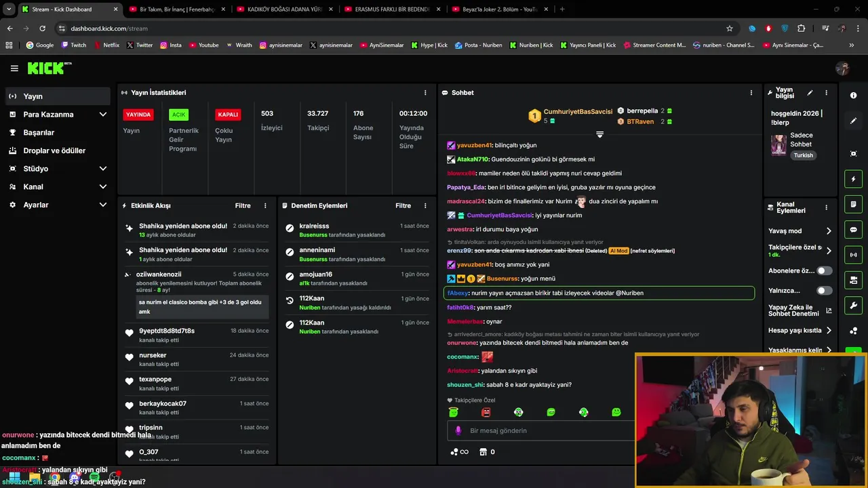Screen dimensions: 868x488
Task: Click Filtre in Etkinlik Akışı
Action: [243, 206]
